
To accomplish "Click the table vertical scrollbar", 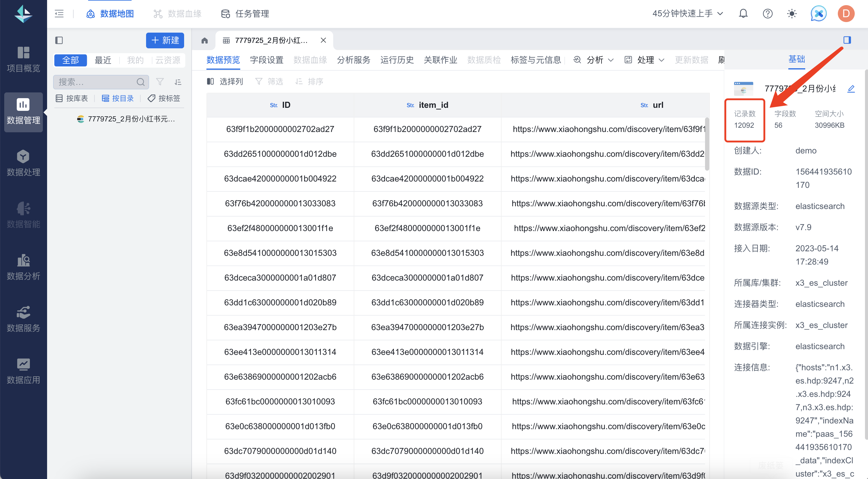I will [707, 144].
